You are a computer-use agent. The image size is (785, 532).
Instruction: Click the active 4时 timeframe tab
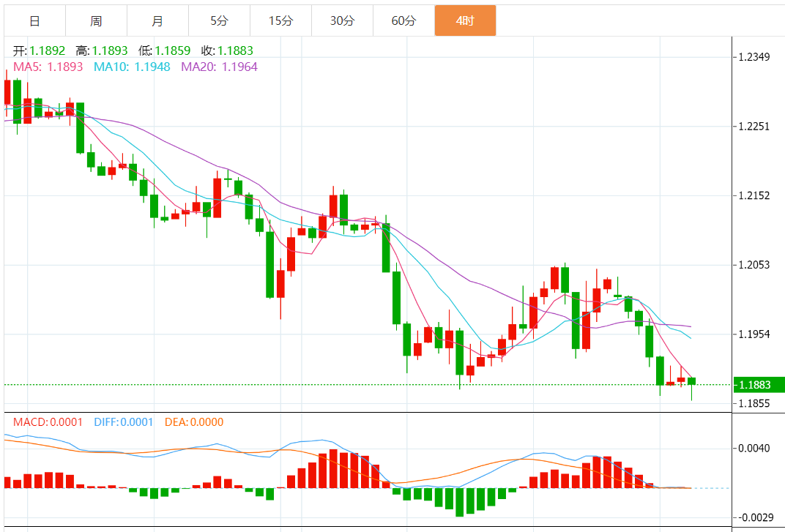pyautogui.click(x=466, y=20)
